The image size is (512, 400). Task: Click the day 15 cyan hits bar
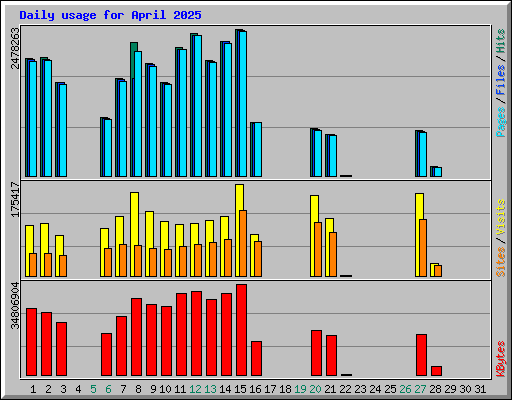click(243, 104)
